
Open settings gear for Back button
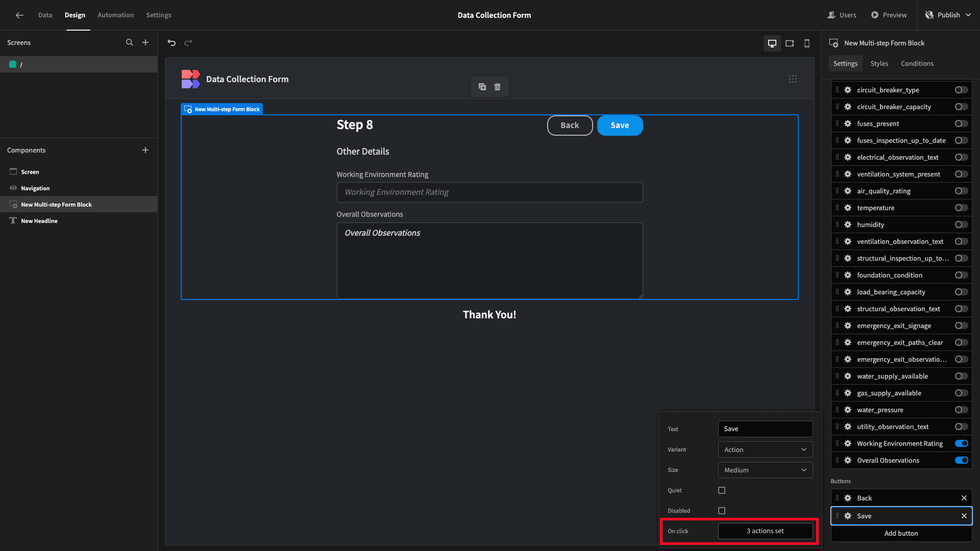[848, 498]
